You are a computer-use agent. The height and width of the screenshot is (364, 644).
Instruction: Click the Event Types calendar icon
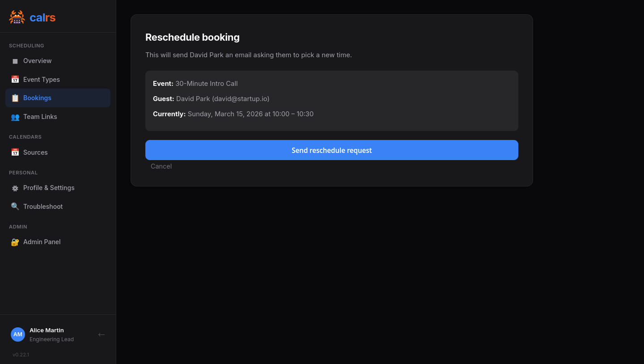click(15, 79)
